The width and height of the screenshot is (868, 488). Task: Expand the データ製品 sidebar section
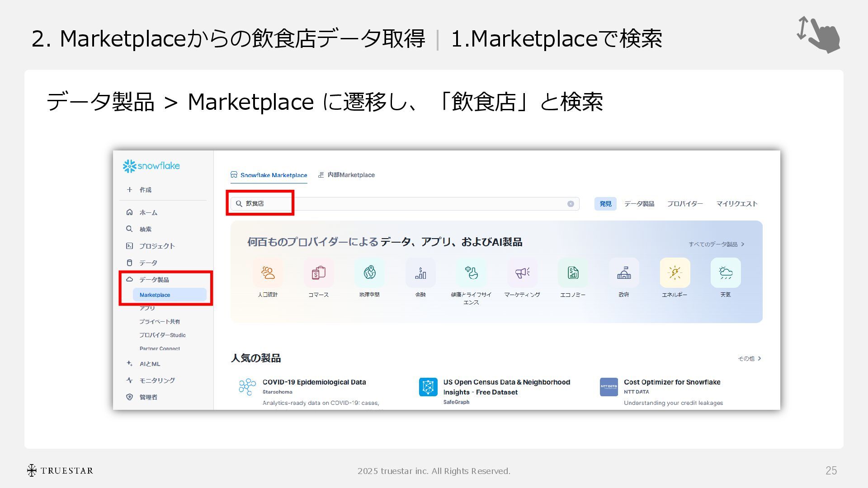click(154, 280)
